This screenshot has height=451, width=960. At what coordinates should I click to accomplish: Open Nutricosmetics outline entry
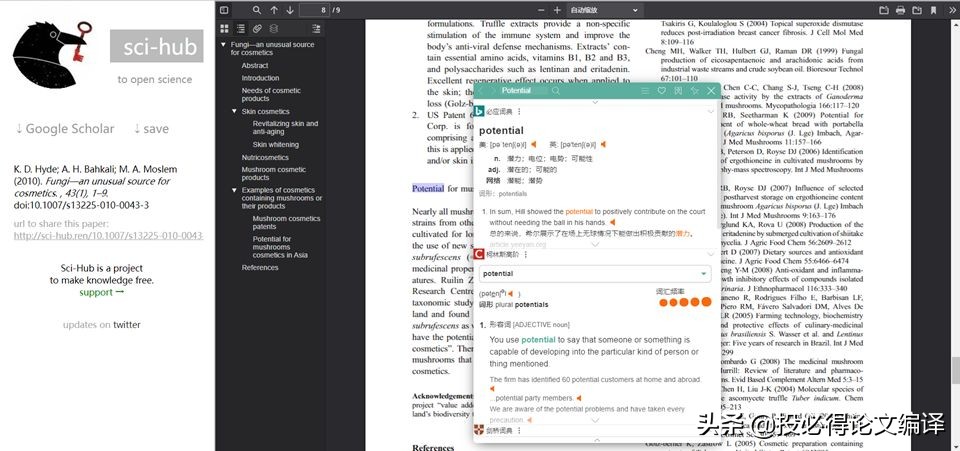click(x=265, y=158)
